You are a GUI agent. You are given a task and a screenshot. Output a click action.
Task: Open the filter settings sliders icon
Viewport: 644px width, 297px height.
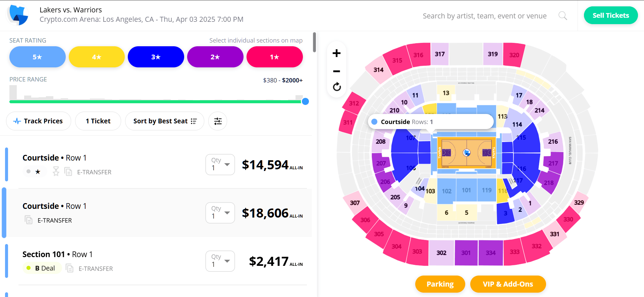218,121
